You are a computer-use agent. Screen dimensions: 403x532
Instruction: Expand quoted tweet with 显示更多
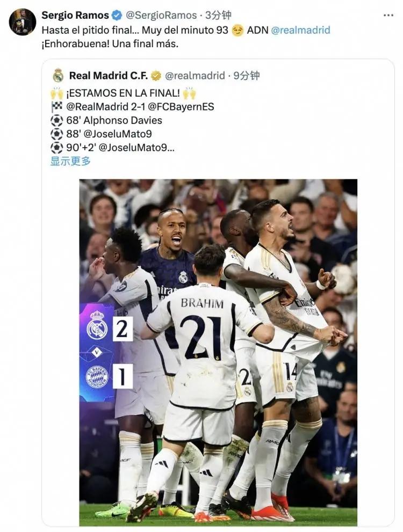click(x=70, y=161)
